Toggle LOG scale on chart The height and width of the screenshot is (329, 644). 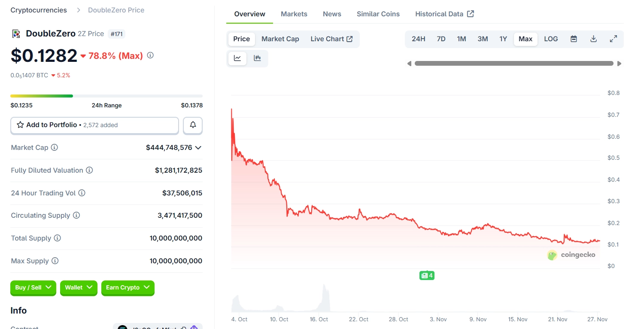[551, 39]
